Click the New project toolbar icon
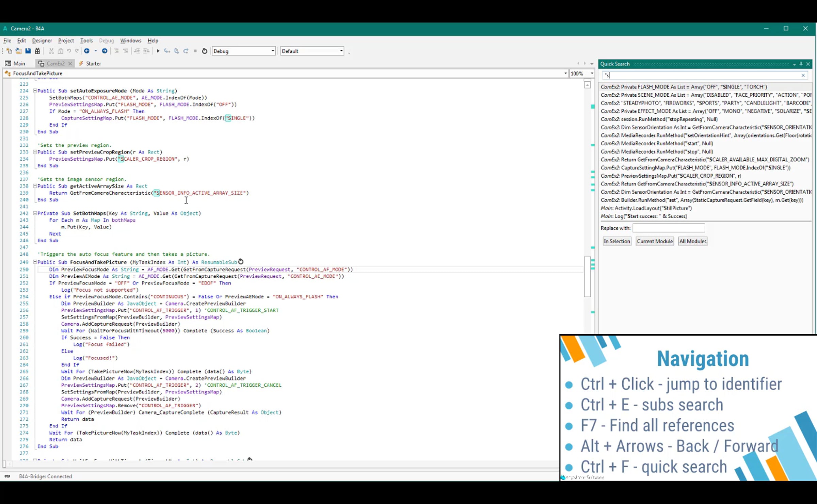 click(9, 51)
